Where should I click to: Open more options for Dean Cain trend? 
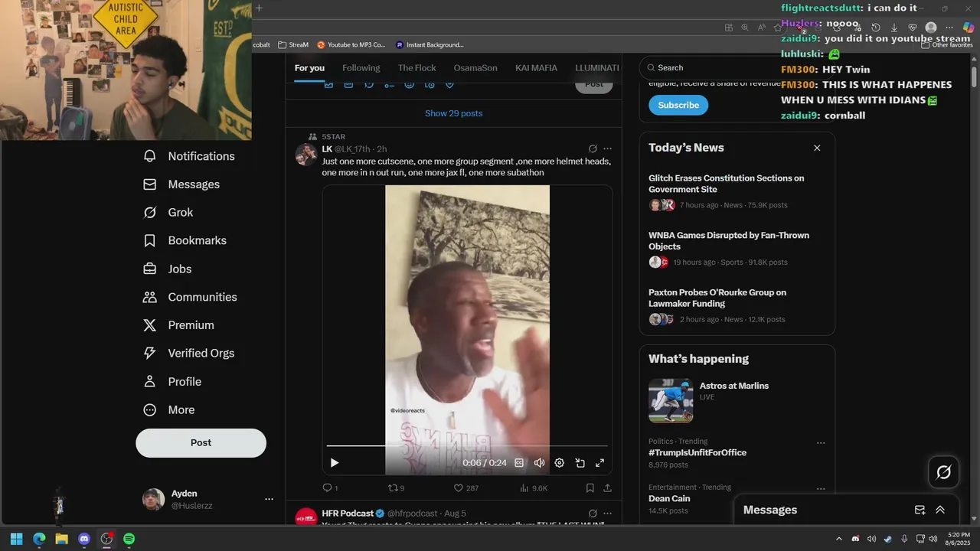pos(821,488)
